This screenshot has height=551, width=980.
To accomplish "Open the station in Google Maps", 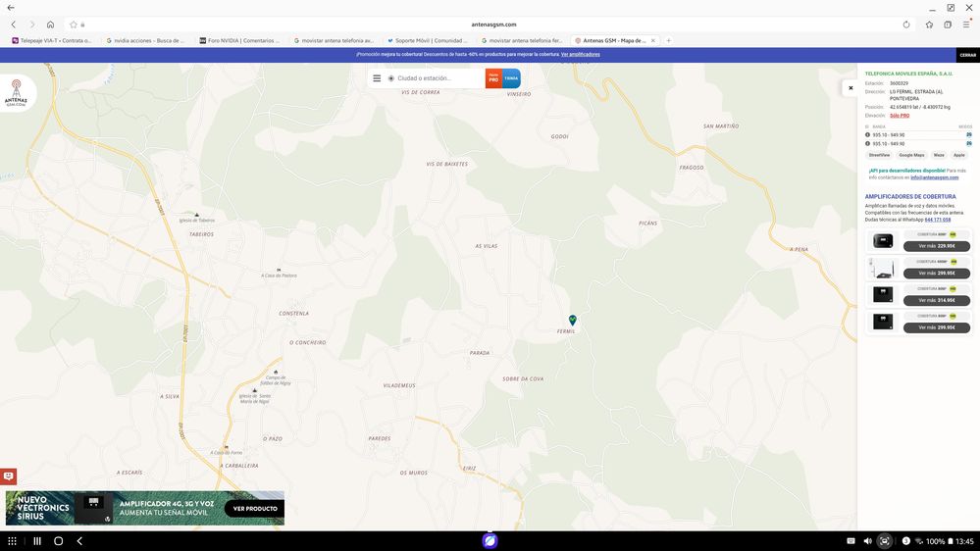I will [x=911, y=155].
